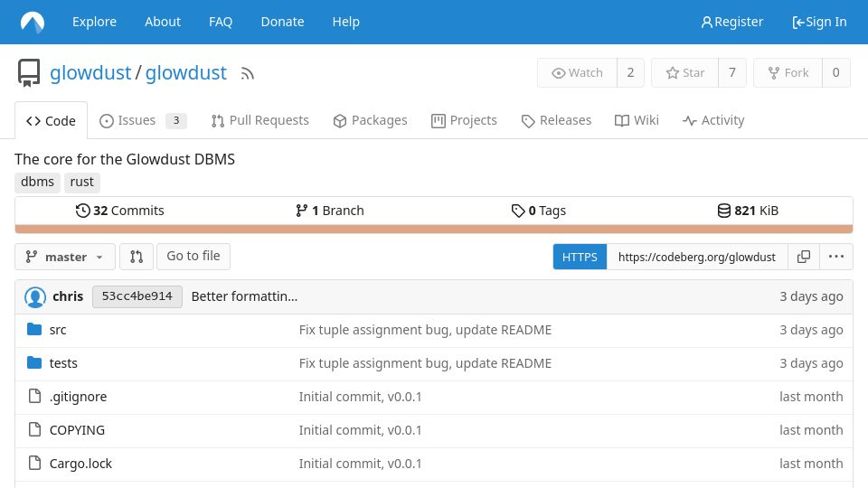Click the COPYING file icon
The height and width of the screenshot is (488, 868).
(34, 429)
